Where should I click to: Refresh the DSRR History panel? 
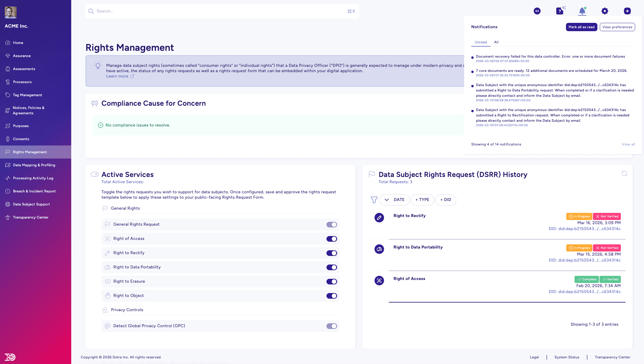click(x=624, y=173)
